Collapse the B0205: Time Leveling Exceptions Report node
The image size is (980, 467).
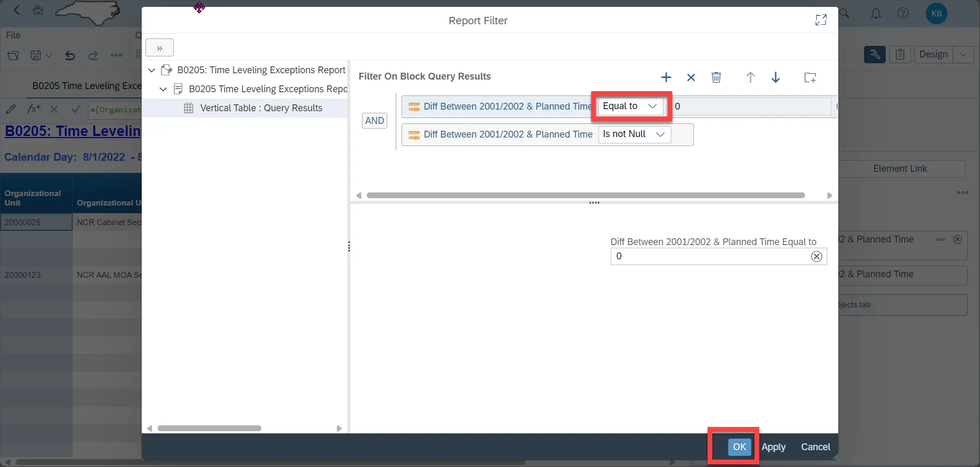pyautogui.click(x=152, y=70)
